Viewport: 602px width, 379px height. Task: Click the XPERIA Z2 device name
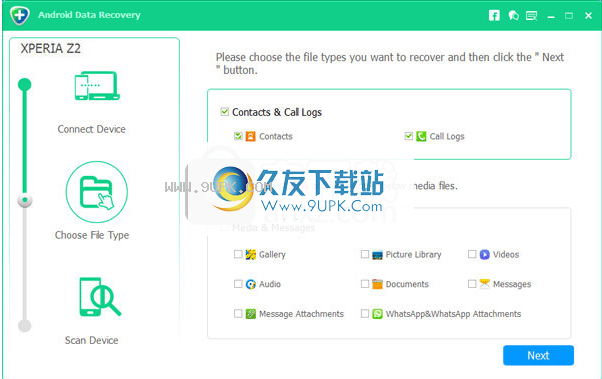click(51, 49)
